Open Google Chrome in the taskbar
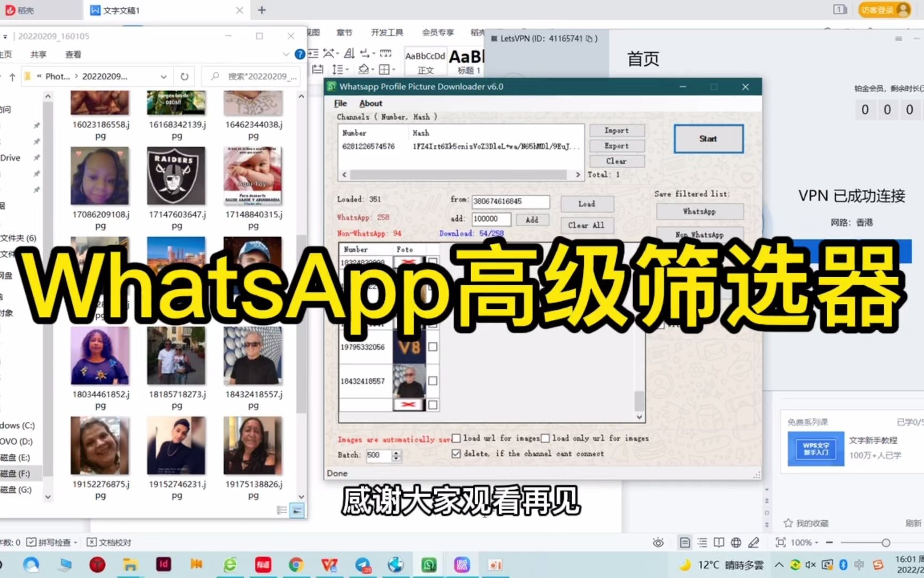 click(x=296, y=565)
